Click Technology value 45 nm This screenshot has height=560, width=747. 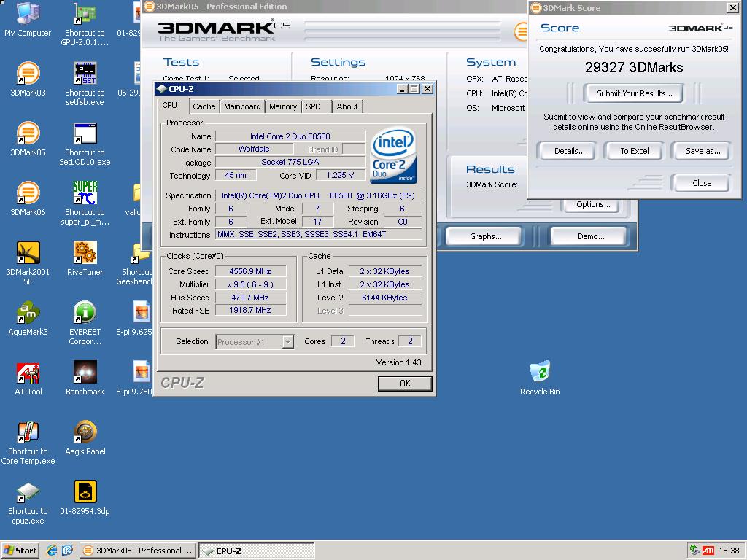click(x=236, y=175)
